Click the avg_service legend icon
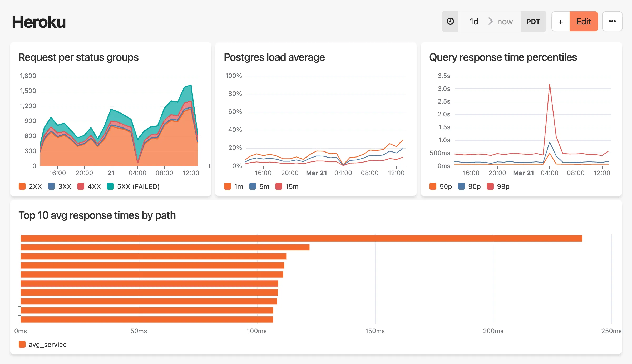Viewport: 632px width, 364px height. tap(22, 344)
